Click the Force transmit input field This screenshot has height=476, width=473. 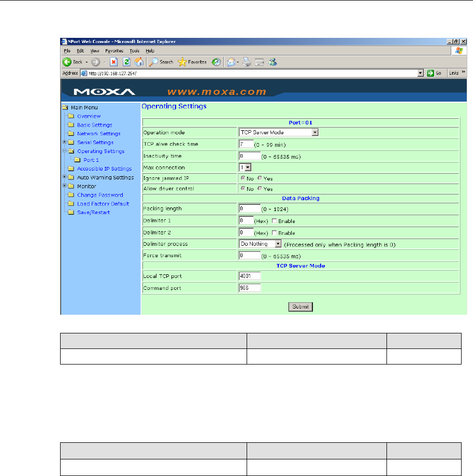(x=250, y=255)
